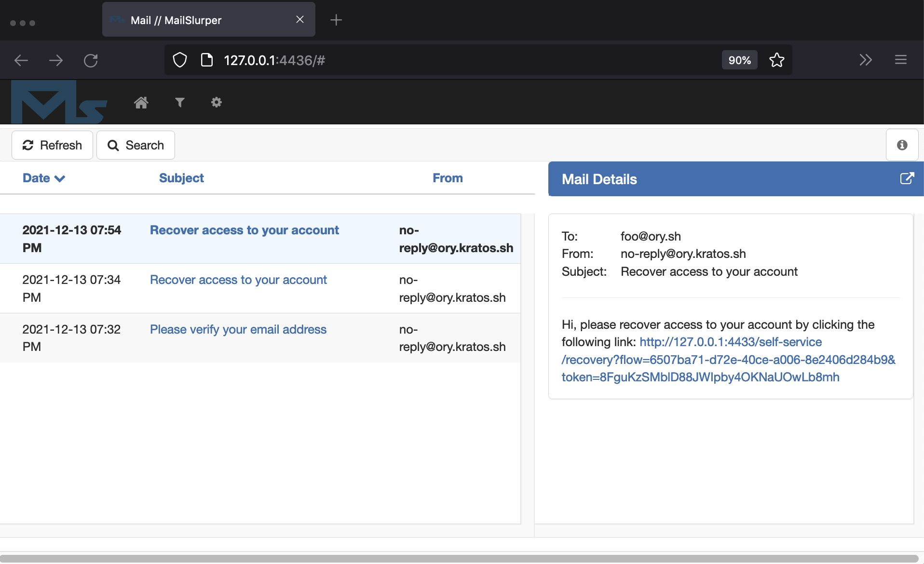Open MailSlurper settings gear
Viewport: 924px width, 564px height.
[x=216, y=102]
